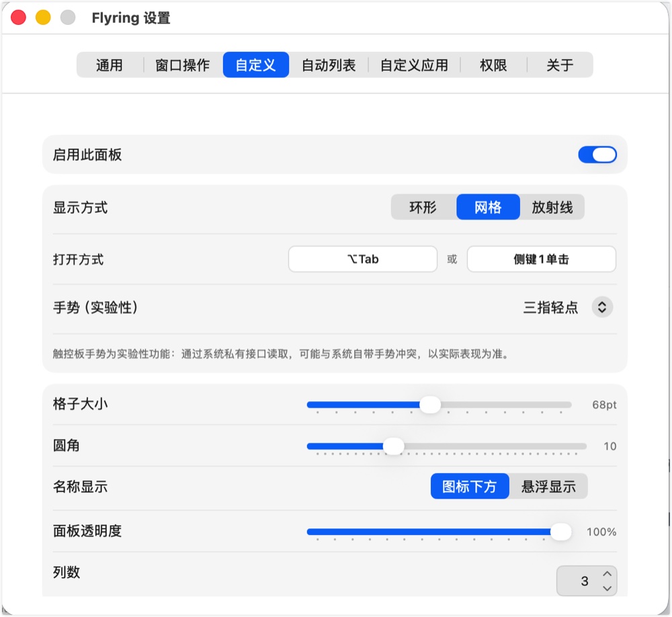672x617 pixels.
Task: Go to the 自动列表 tab
Action: coord(329,65)
